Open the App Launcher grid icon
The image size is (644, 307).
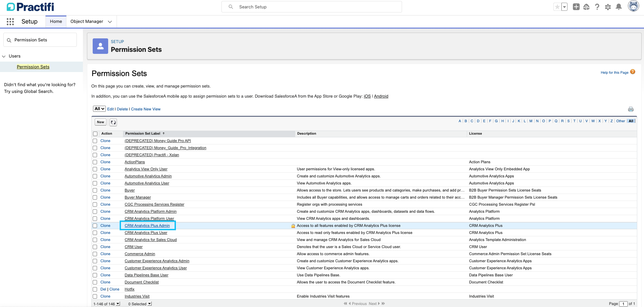point(10,22)
